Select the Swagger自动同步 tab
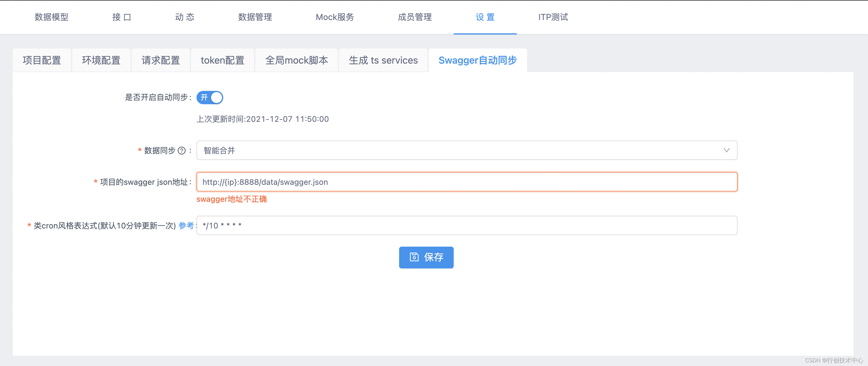The image size is (868, 366). click(477, 60)
